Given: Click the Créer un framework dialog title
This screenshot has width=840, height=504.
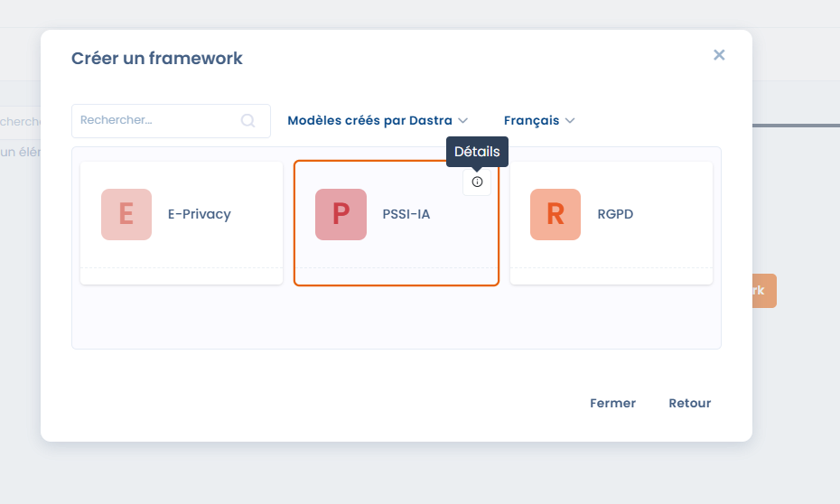Looking at the screenshot, I should coord(157,59).
